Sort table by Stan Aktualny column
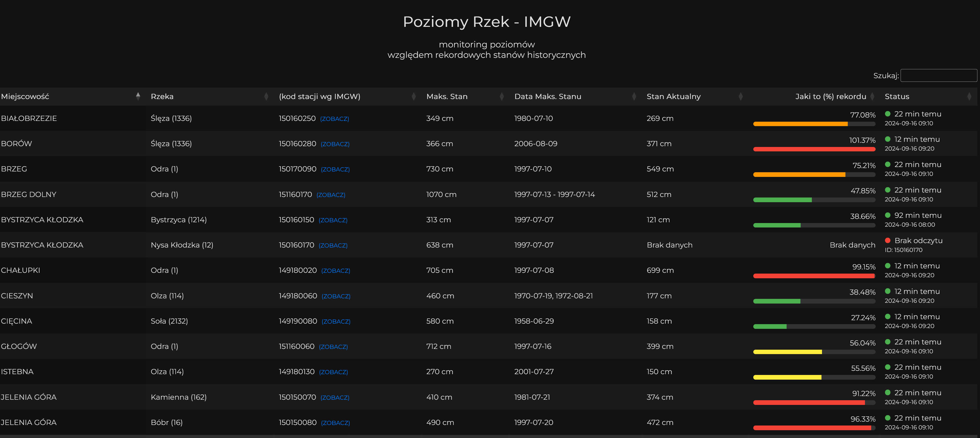 pos(695,96)
